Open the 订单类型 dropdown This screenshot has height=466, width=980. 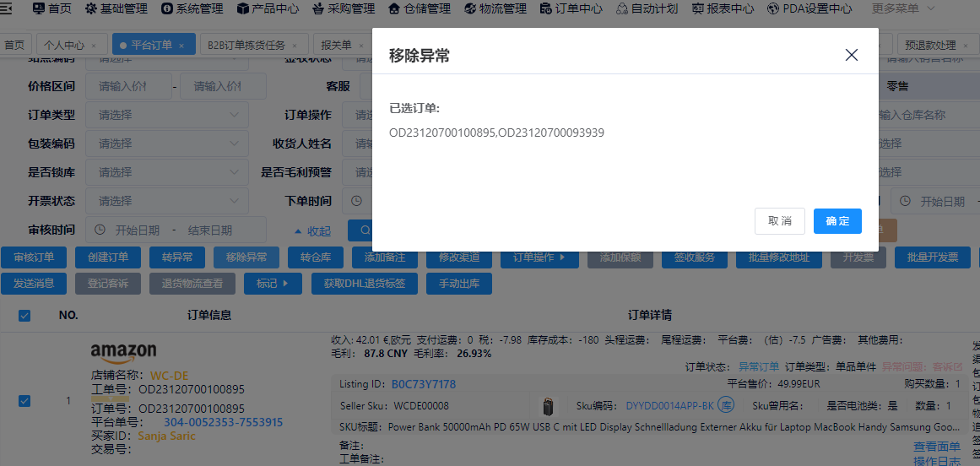point(167,115)
